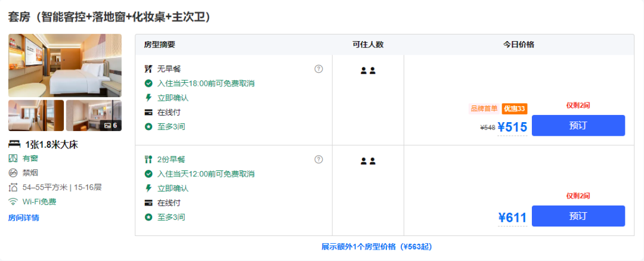644x261 pixels.
Task: Click the ¥611 price for details
Action: click(513, 218)
